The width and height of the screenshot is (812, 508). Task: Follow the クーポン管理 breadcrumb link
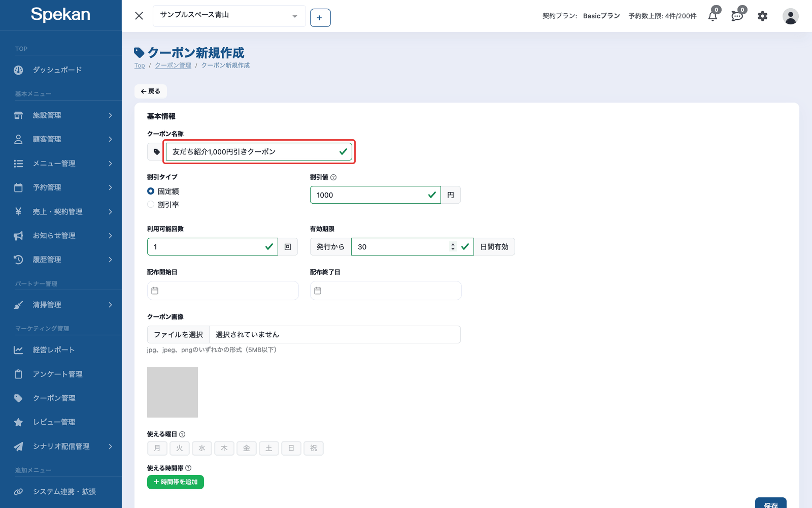coord(173,66)
